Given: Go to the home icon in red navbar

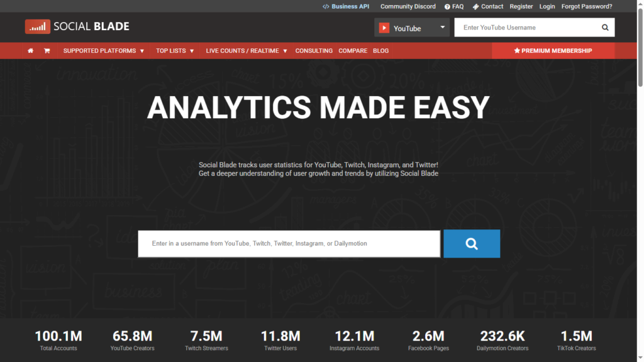Looking at the screenshot, I should point(30,51).
